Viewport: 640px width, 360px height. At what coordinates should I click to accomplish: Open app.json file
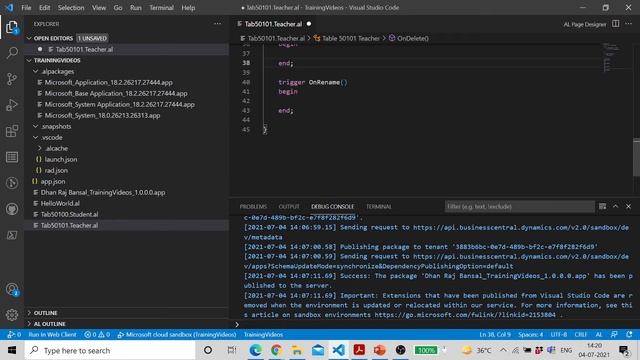[x=53, y=182]
